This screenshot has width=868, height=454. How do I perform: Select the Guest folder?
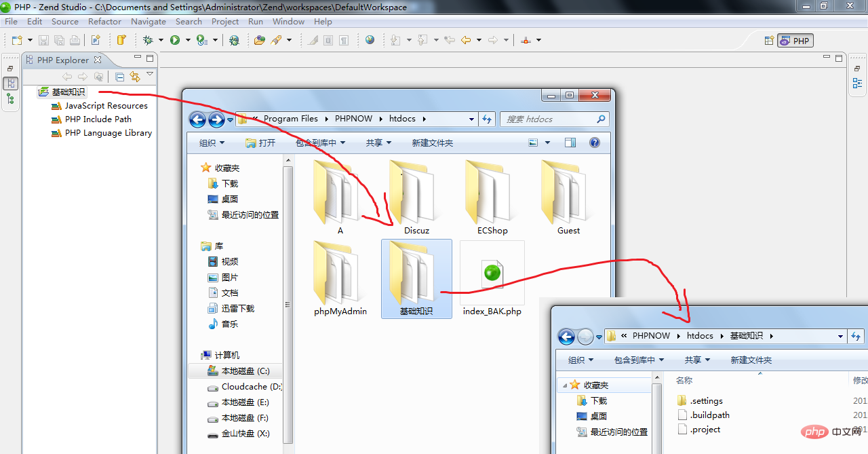coord(568,197)
